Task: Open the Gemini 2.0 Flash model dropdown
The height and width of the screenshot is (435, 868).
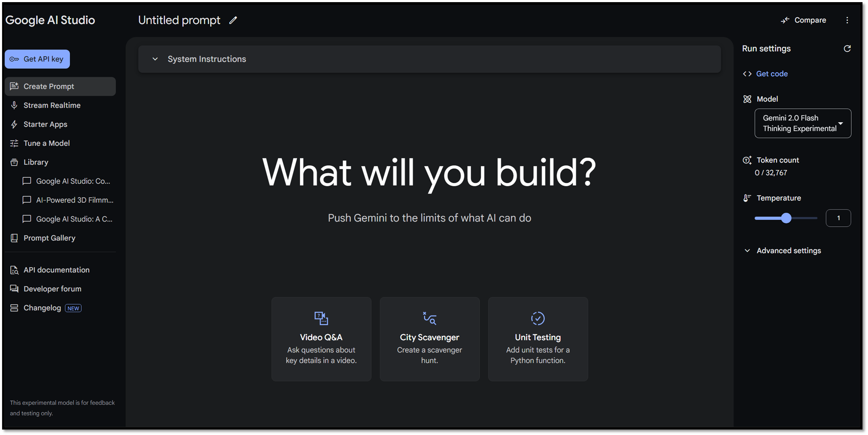Action: pos(803,123)
